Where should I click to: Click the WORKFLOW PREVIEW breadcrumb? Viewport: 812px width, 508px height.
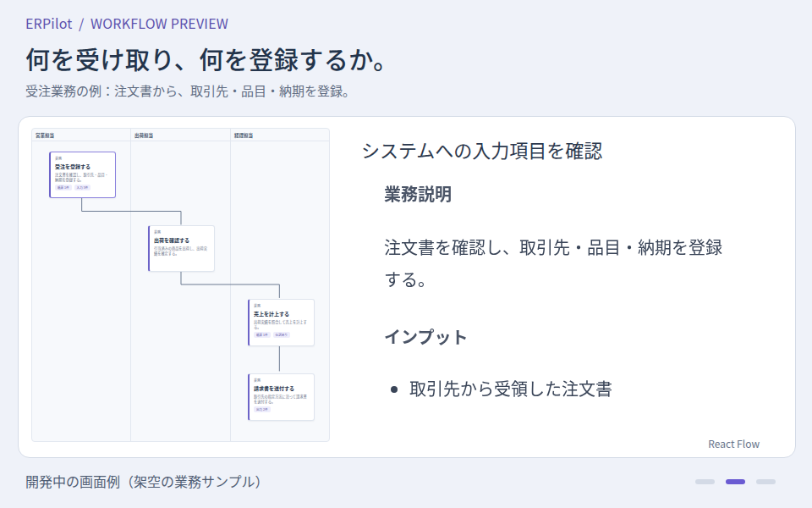159,24
